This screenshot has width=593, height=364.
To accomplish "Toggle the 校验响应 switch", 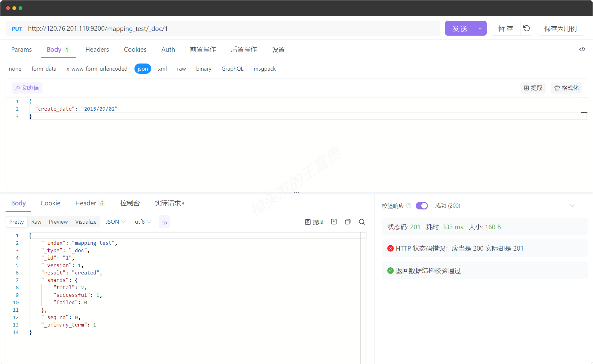I will [422, 206].
